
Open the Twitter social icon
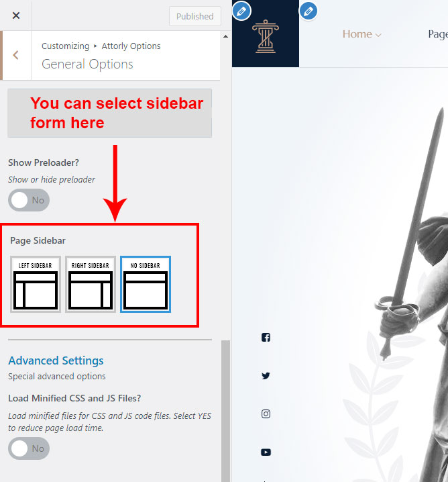266,376
